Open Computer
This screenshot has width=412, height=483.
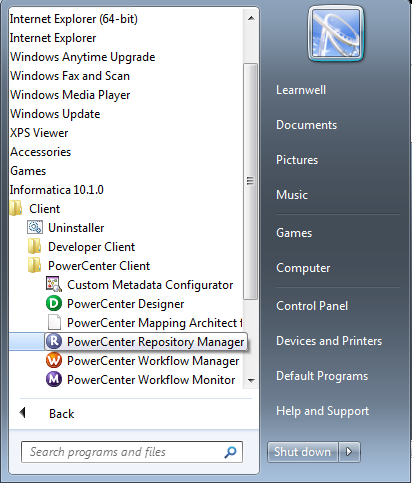click(x=303, y=268)
